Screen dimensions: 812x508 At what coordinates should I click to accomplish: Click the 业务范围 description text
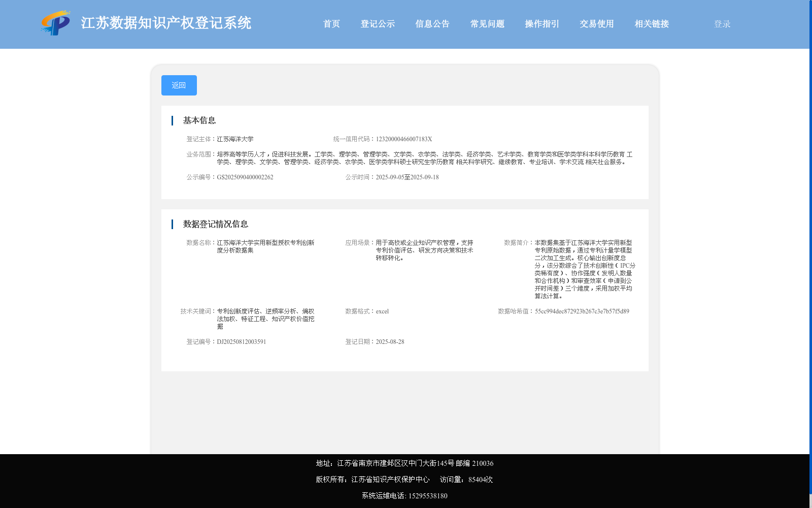(425, 158)
